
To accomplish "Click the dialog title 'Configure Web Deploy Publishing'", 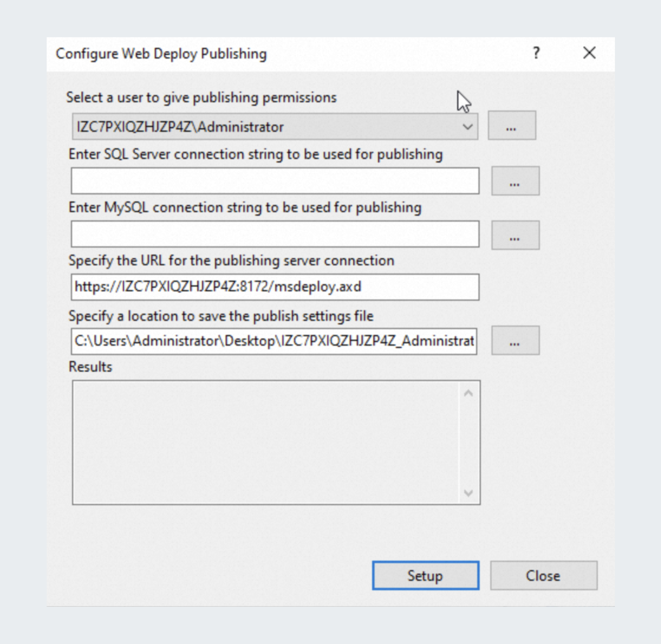I will tap(161, 54).
